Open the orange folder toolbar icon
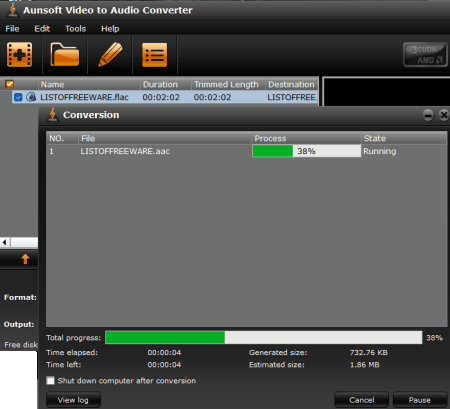 pyautogui.click(x=65, y=55)
